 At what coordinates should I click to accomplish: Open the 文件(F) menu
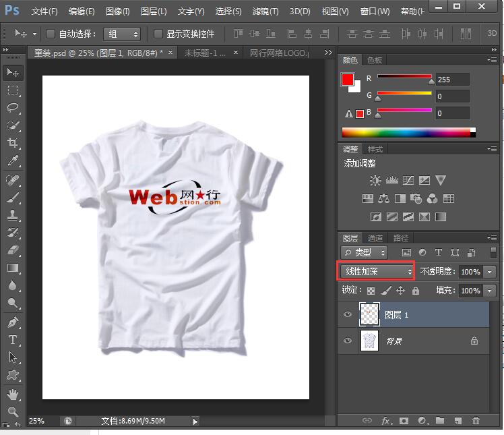44,11
